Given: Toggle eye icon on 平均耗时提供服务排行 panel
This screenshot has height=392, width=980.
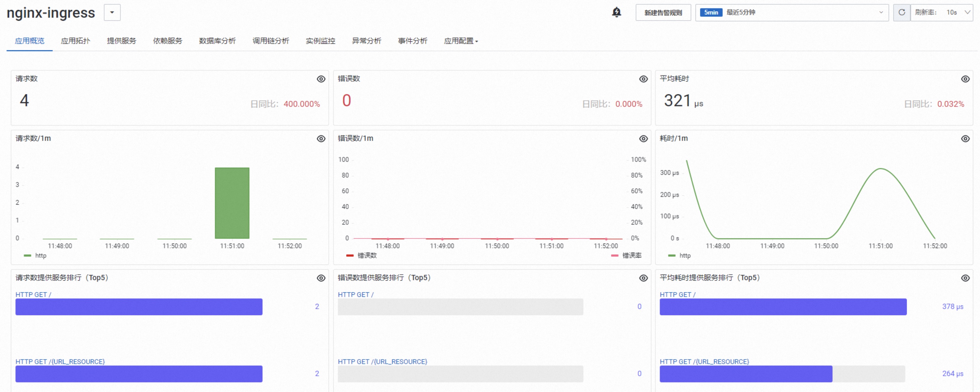Looking at the screenshot, I should coord(965,278).
